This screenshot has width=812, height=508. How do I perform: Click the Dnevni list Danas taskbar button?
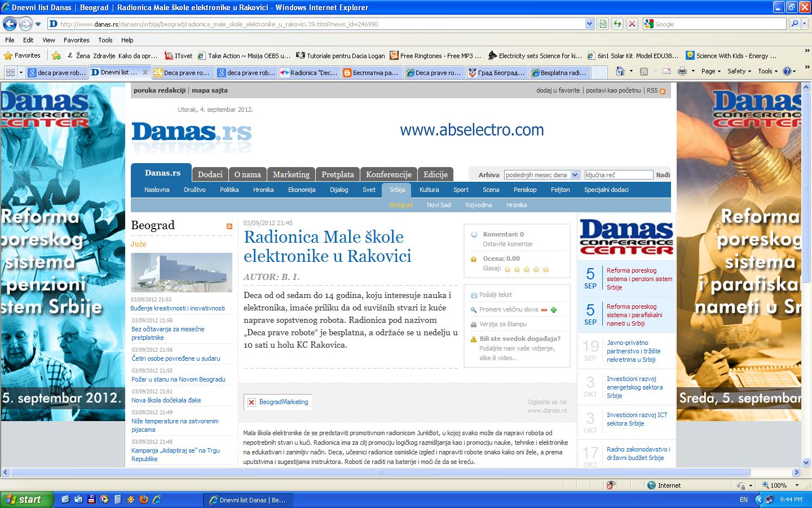248,500
